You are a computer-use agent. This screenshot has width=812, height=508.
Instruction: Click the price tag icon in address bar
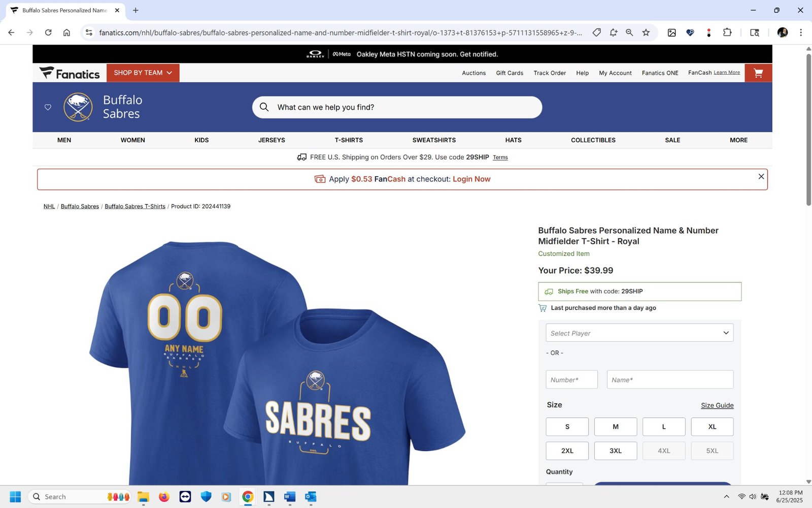(597, 33)
